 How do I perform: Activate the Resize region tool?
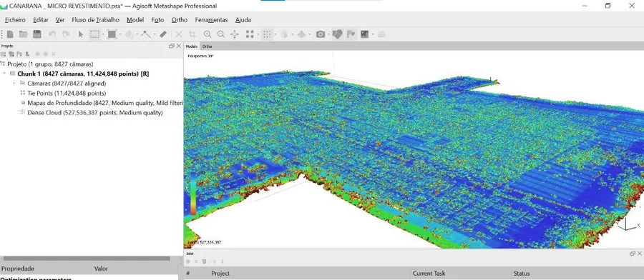(x=112, y=34)
